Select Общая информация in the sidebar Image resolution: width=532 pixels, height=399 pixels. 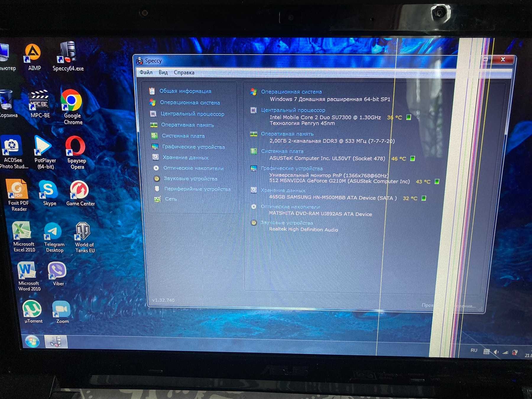(185, 91)
